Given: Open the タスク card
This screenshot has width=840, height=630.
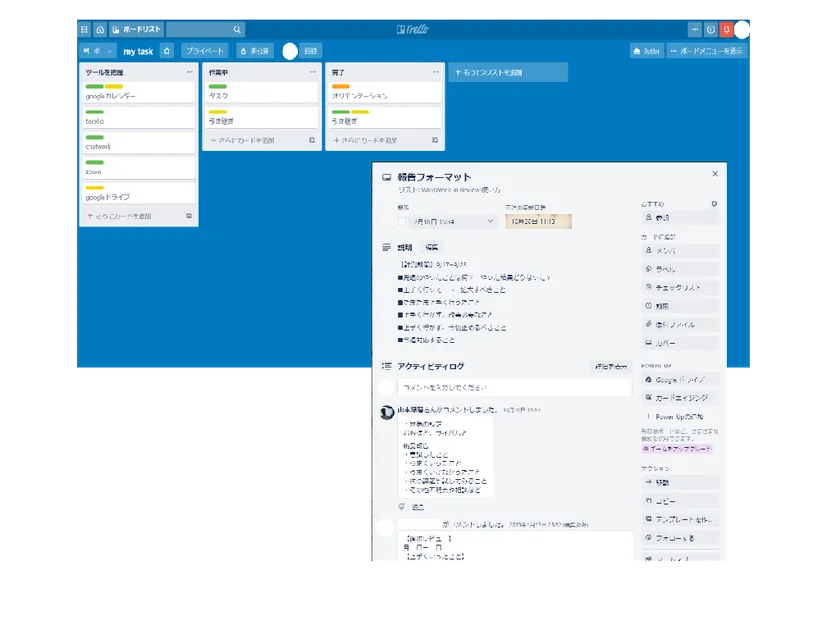Looking at the screenshot, I should click(x=262, y=92).
